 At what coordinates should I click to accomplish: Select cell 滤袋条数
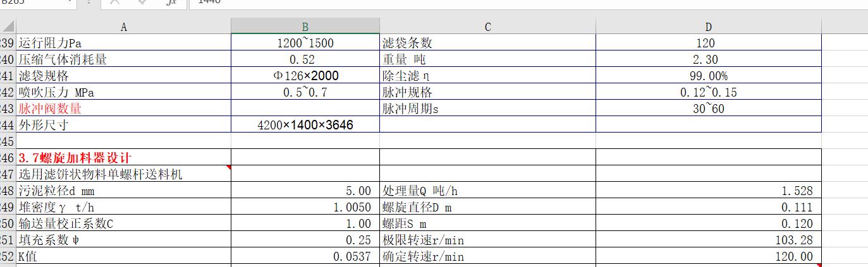[487, 43]
